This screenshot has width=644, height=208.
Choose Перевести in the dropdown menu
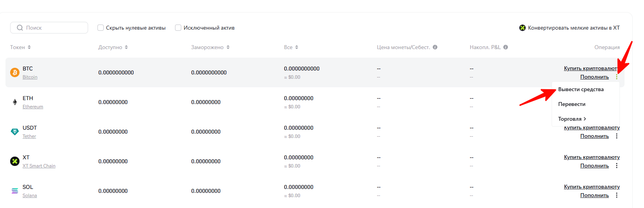pos(571,104)
